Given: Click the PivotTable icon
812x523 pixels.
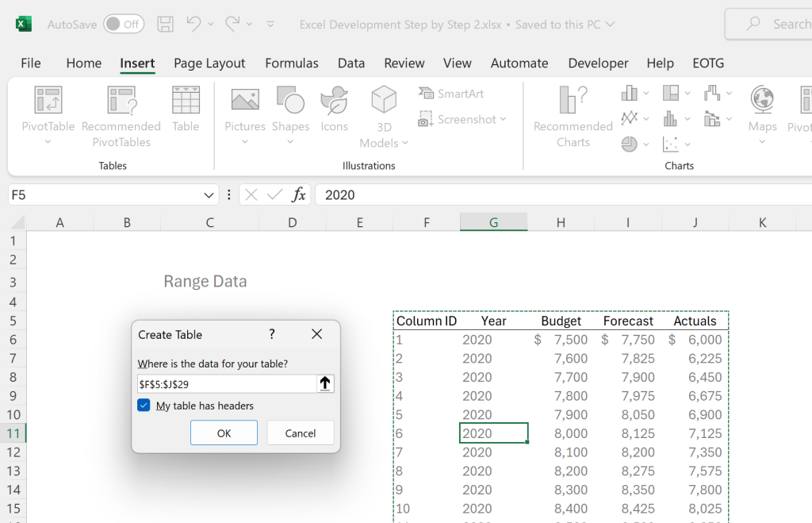Looking at the screenshot, I should (48, 99).
